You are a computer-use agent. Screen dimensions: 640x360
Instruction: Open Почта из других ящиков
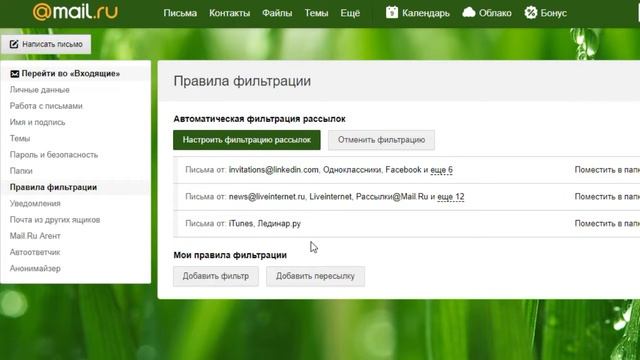coord(55,220)
